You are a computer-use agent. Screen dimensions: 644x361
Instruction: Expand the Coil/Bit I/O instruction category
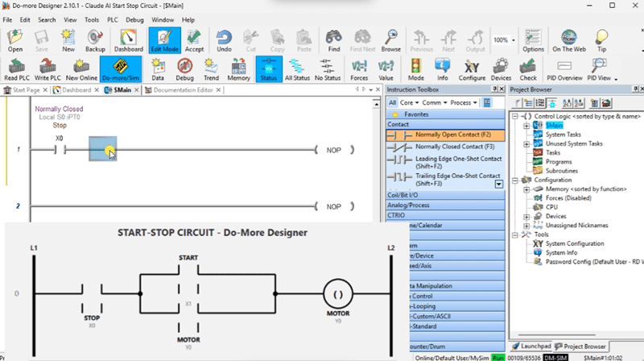coord(403,194)
